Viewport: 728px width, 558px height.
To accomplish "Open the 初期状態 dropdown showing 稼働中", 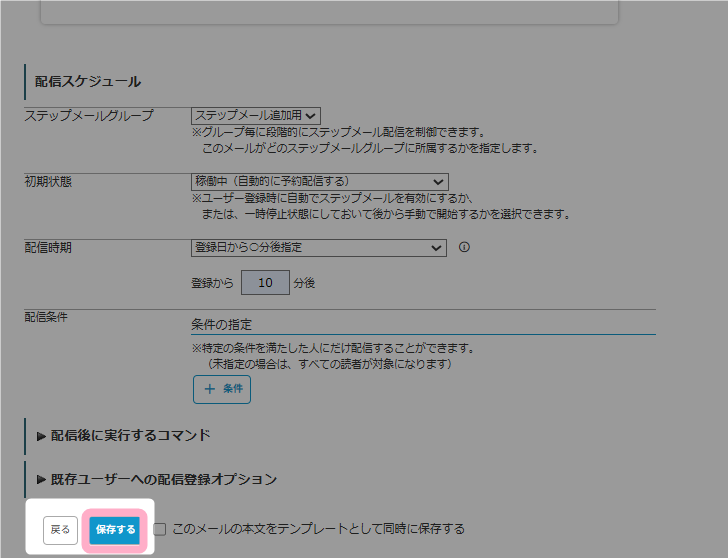I will (319, 181).
